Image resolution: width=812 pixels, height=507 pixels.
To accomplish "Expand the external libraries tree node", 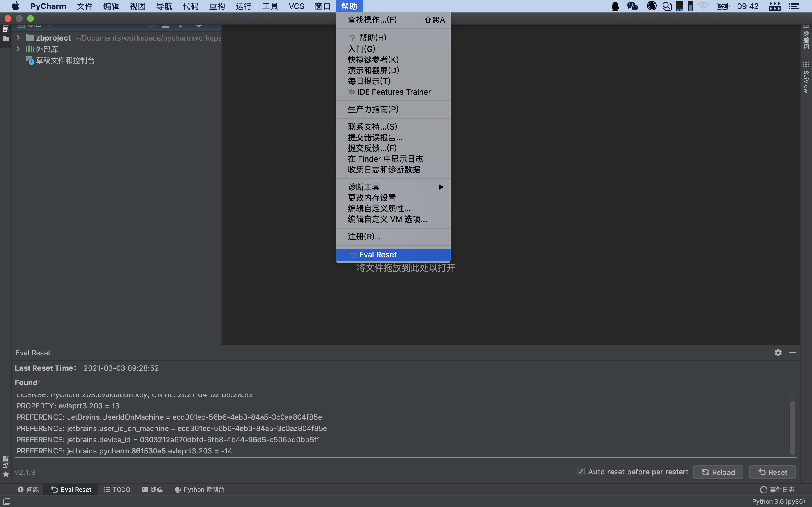I will 18,49.
